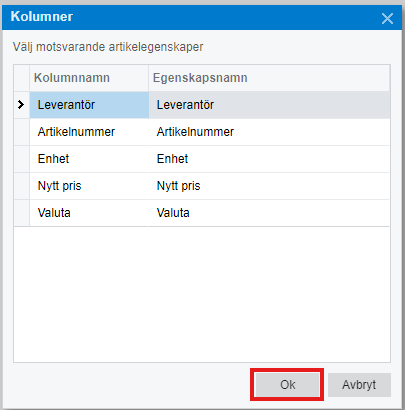The image size is (405, 410).
Task: Click the row selector for Enhet row
Action: (22, 159)
